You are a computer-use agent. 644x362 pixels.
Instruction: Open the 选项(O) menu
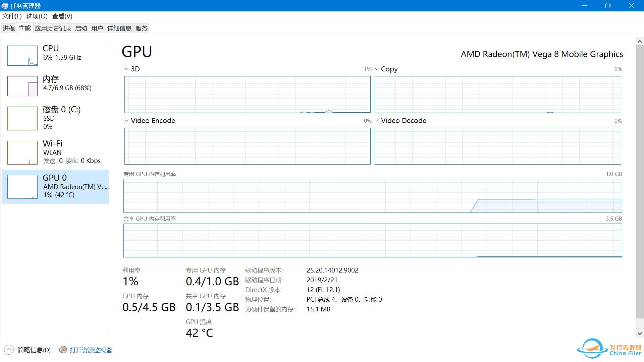[37, 16]
